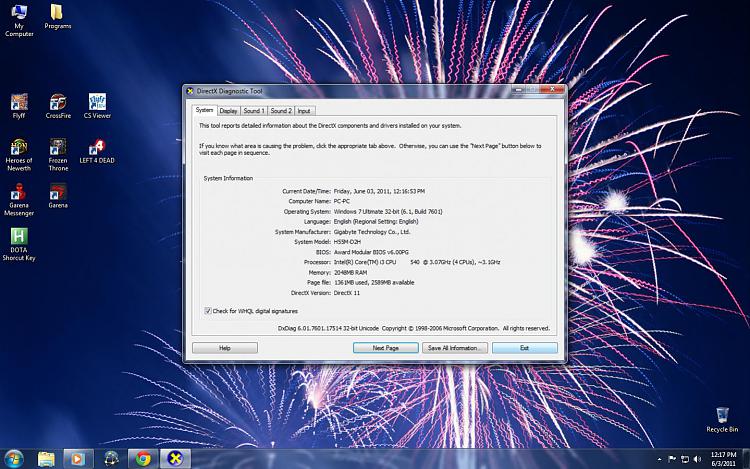
Task: Click the Show desktop strip in taskbar
Action: [746, 459]
